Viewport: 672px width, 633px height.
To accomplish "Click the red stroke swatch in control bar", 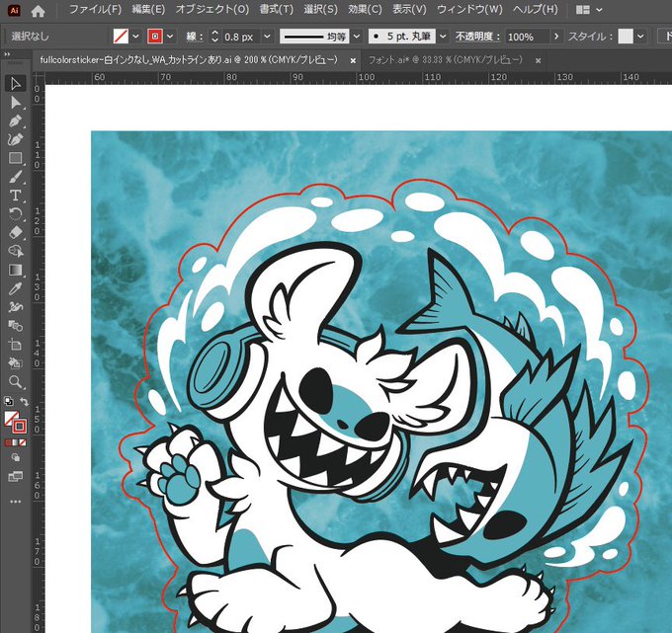I will pyautogui.click(x=155, y=37).
